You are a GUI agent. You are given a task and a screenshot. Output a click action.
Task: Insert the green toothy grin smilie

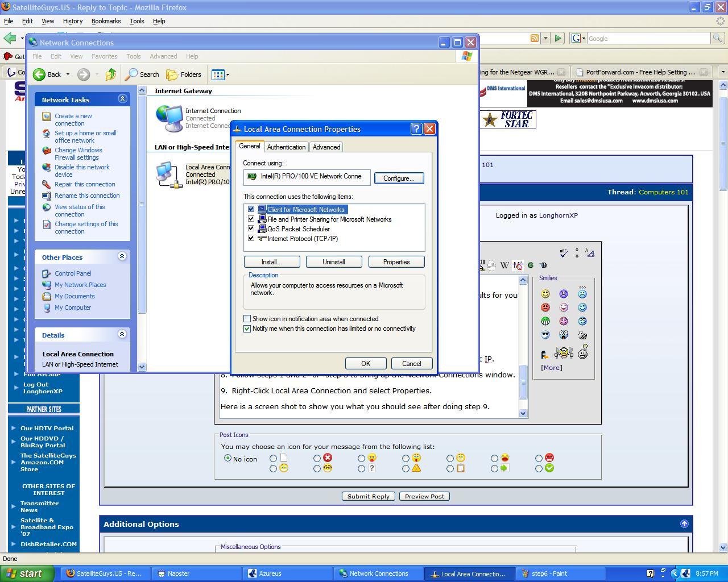click(x=545, y=321)
